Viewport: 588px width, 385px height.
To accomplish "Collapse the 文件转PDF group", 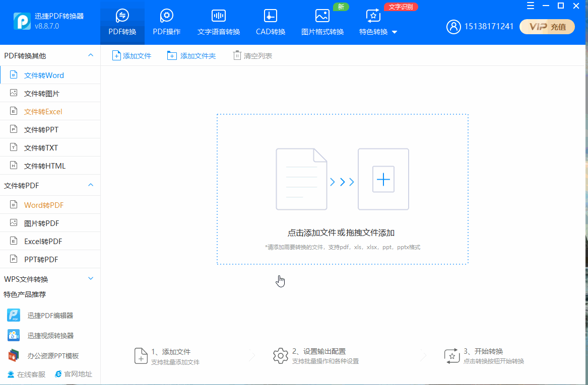I will (x=50, y=185).
